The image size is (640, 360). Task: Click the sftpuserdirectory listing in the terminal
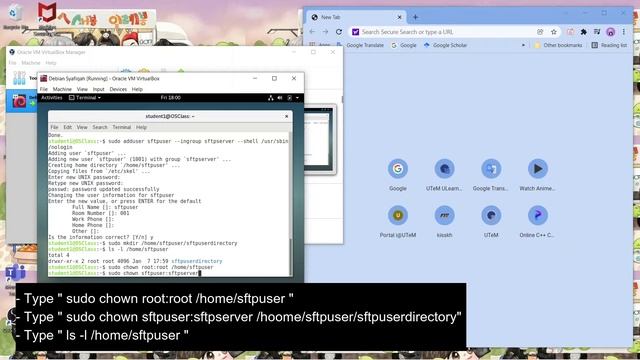click(197, 261)
